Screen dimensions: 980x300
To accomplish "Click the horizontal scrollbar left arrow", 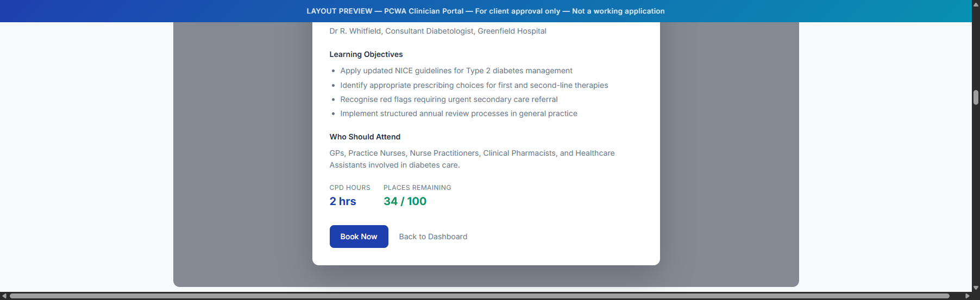I will 4,296.
